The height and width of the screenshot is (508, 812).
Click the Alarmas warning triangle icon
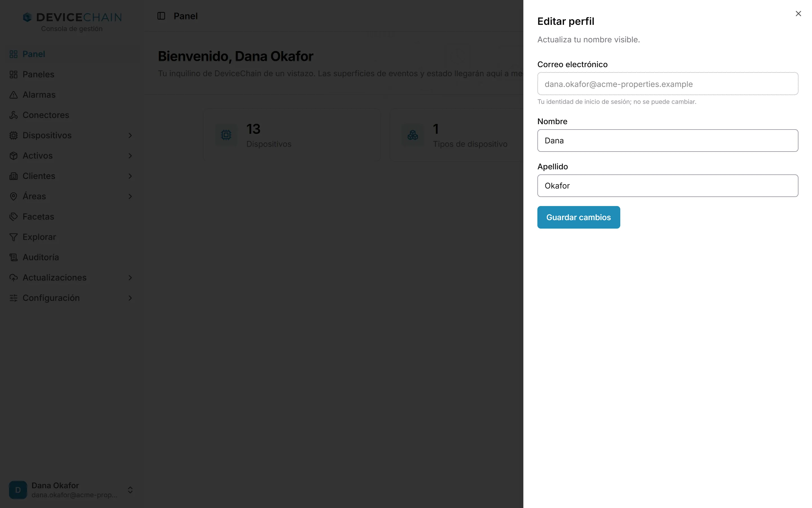point(14,95)
